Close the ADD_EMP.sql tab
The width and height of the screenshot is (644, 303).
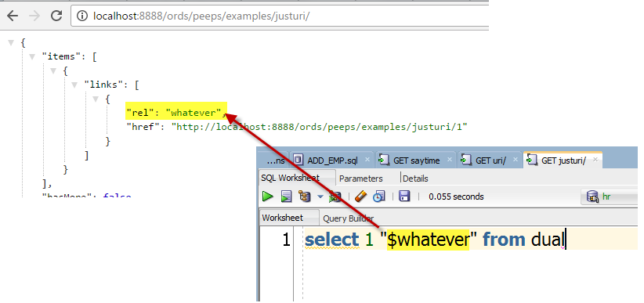pos(367,160)
